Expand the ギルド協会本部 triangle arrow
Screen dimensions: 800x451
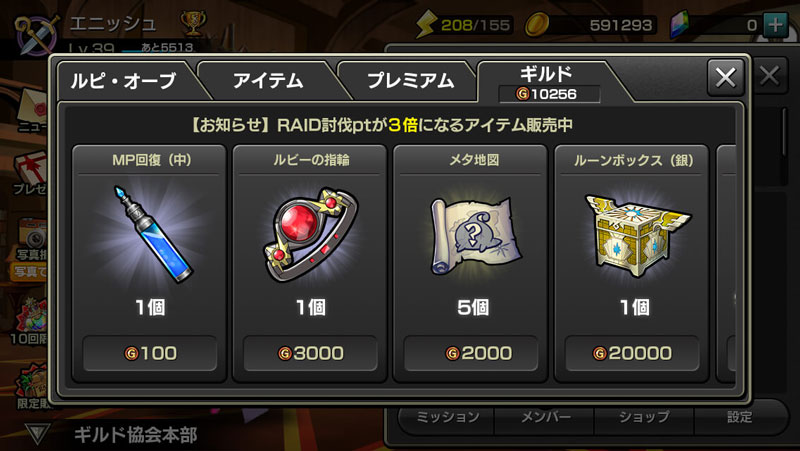(x=37, y=434)
